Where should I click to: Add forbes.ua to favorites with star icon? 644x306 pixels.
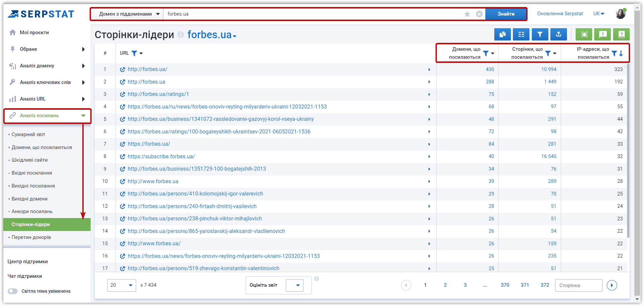(467, 14)
